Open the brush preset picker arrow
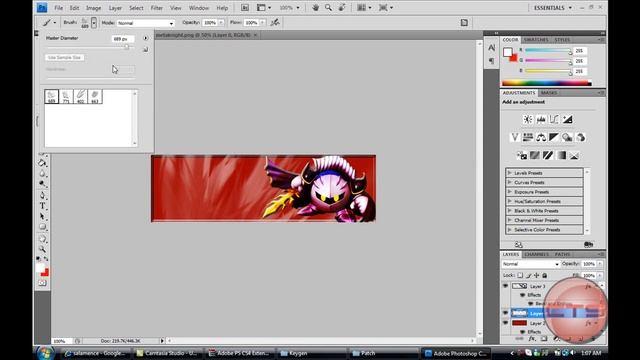The image size is (640, 360). pyautogui.click(x=94, y=23)
